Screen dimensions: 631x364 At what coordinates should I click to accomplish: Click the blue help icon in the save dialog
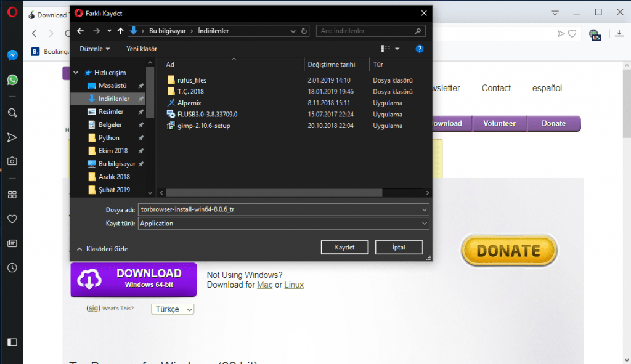point(420,49)
